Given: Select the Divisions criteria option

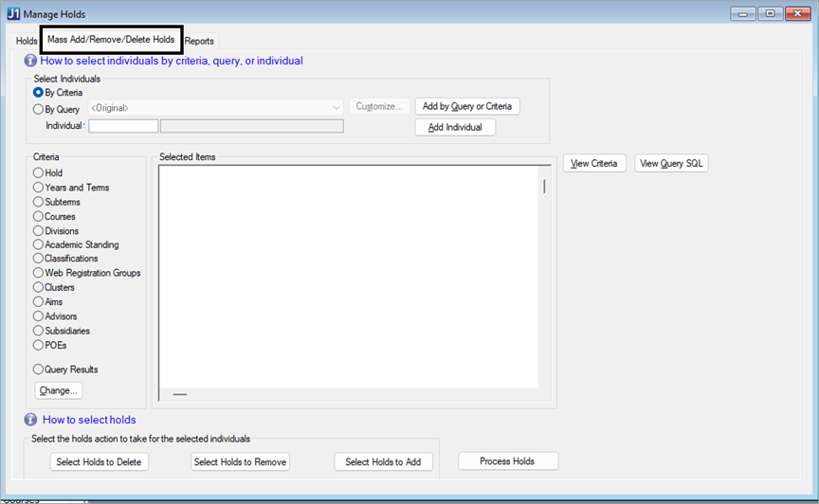Looking at the screenshot, I should (38, 231).
